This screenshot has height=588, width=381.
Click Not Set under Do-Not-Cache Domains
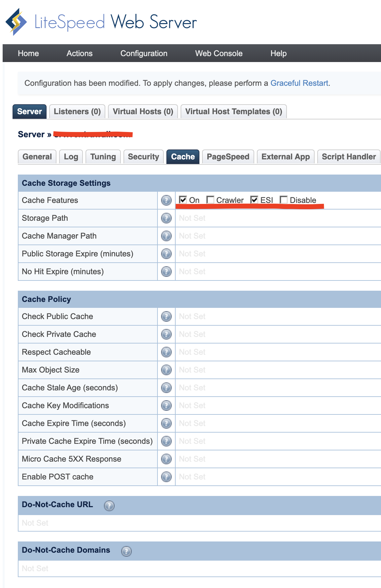point(35,569)
